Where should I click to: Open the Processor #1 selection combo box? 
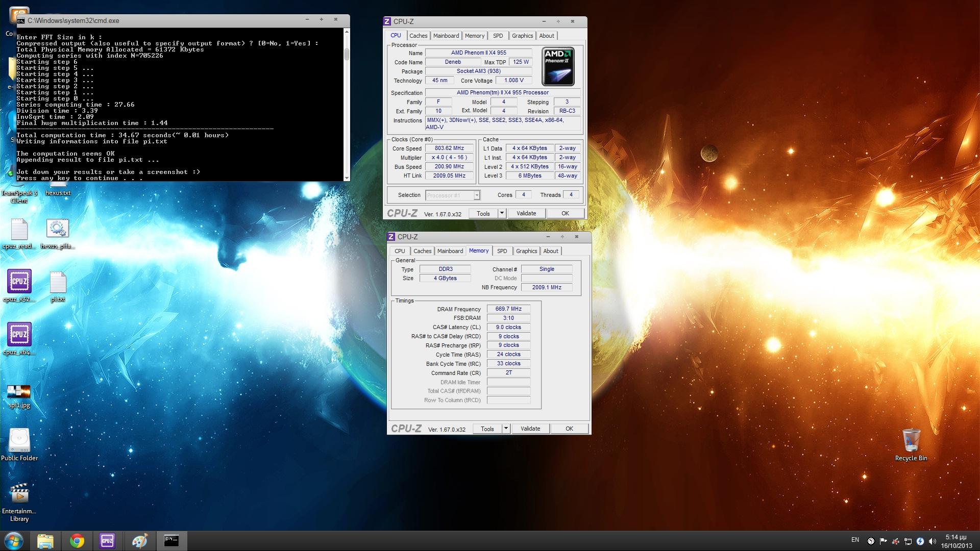pos(453,195)
